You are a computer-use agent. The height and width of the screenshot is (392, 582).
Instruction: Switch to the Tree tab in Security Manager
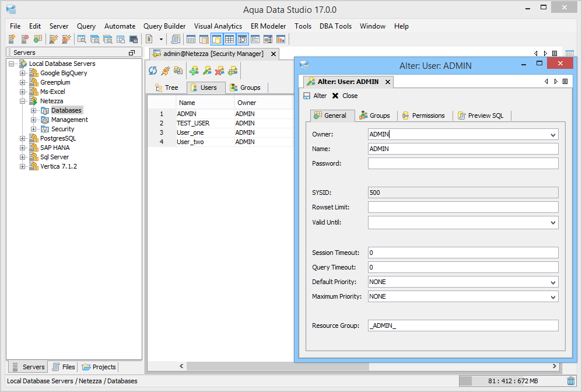167,87
